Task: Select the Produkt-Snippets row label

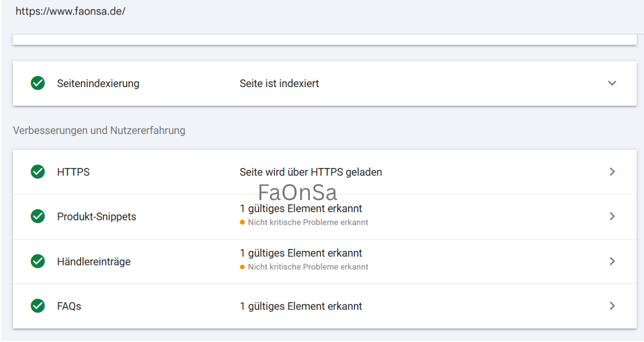Action: point(96,217)
